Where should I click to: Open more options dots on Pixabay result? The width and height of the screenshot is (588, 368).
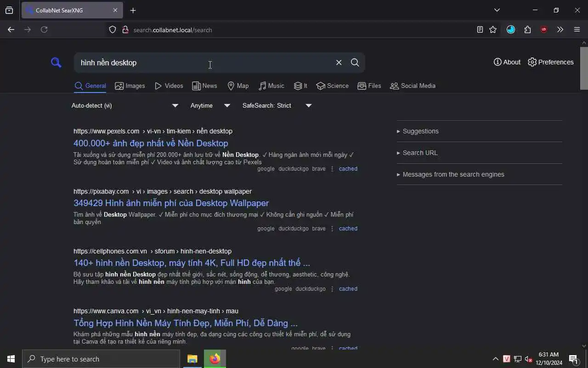click(332, 229)
